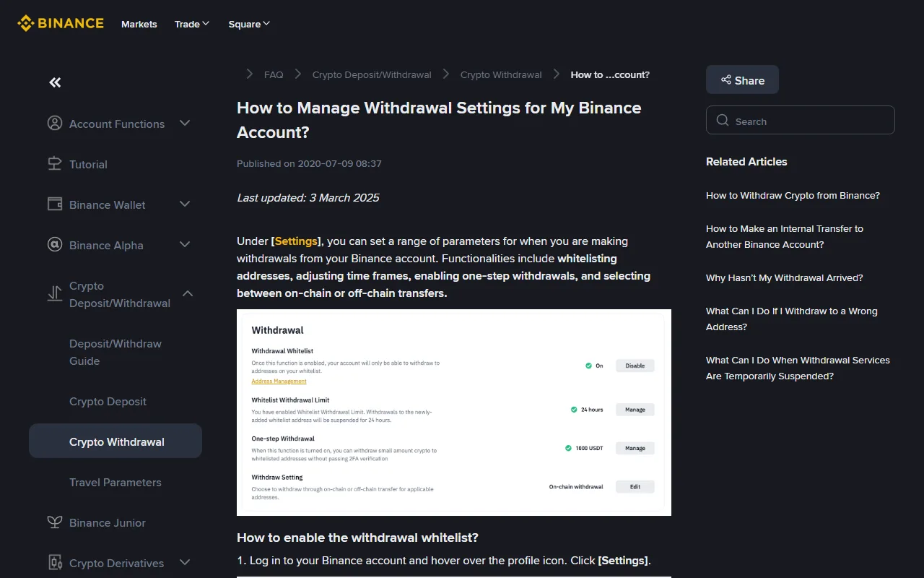Click the Binance Junior sprout icon

pyautogui.click(x=55, y=522)
